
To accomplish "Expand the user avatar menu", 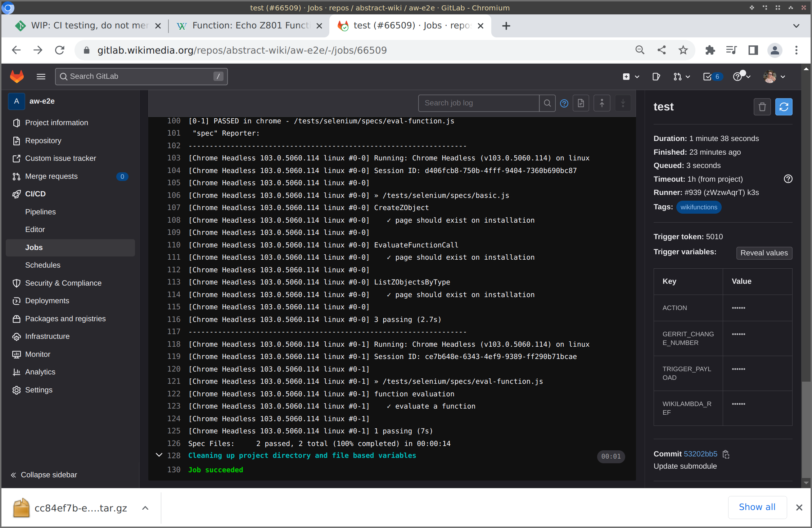I will click(x=774, y=77).
